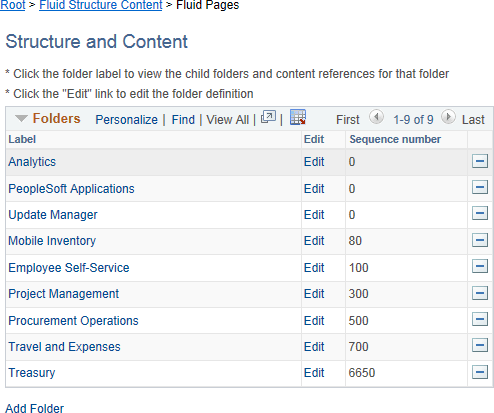Navigate to Fluid Structure Content breadcrumb
This screenshot has height=413, width=494.
pyautogui.click(x=101, y=5)
